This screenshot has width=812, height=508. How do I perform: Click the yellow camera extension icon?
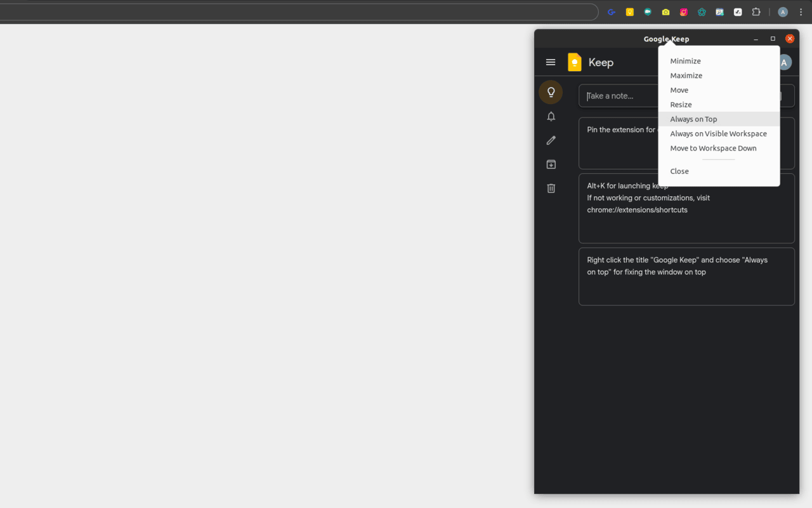coord(665,12)
